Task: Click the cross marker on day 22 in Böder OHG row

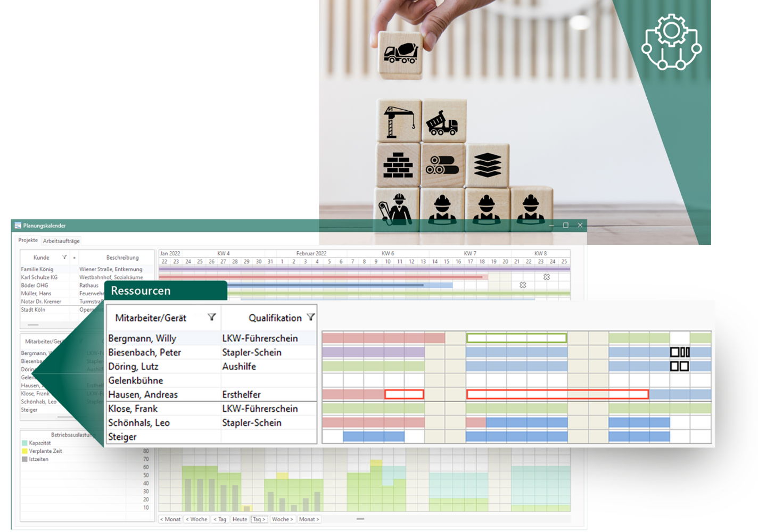Action: [523, 285]
